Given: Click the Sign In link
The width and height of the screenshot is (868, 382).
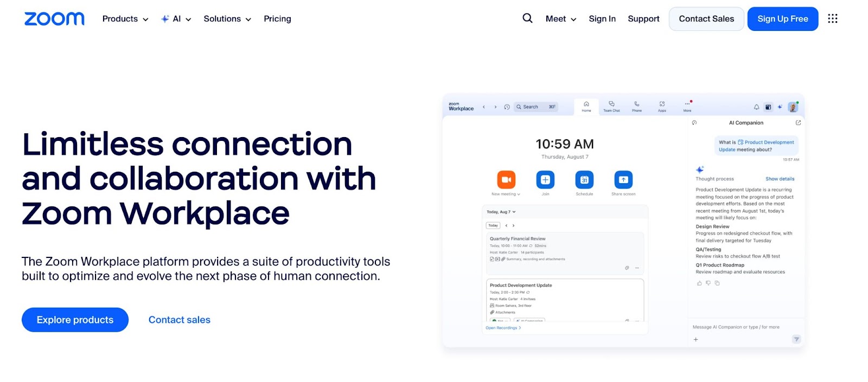Looking at the screenshot, I should point(602,19).
